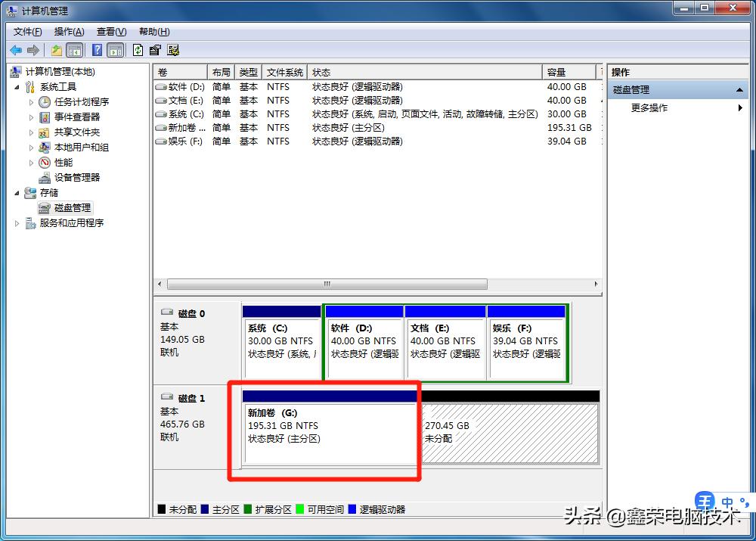Expand the 服务和应用程序 tree node
The height and width of the screenshot is (541, 756).
point(17,222)
